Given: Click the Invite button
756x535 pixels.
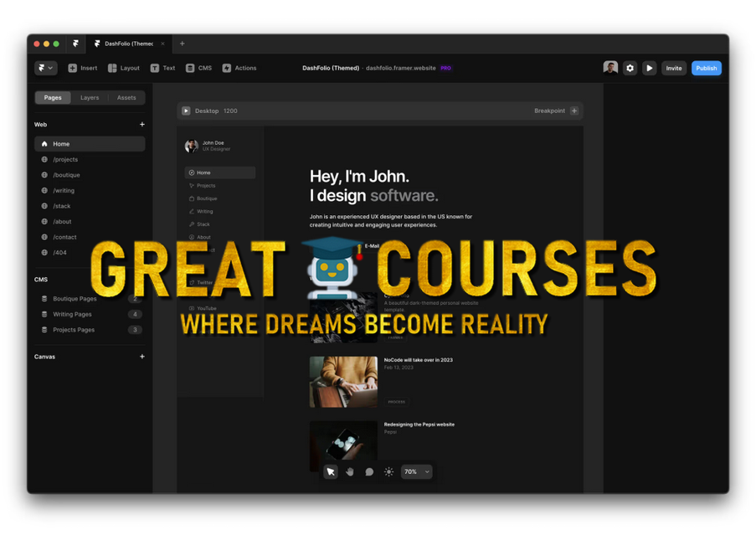Looking at the screenshot, I should 674,68.
